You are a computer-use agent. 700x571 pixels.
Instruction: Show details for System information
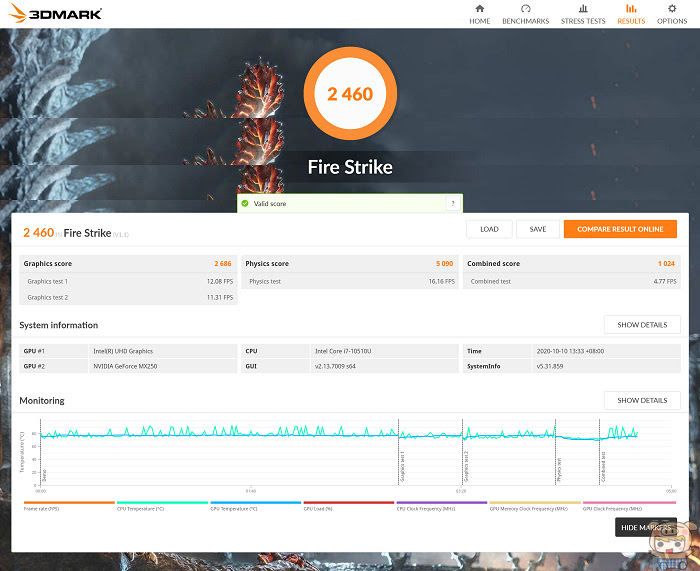(642, 325)
